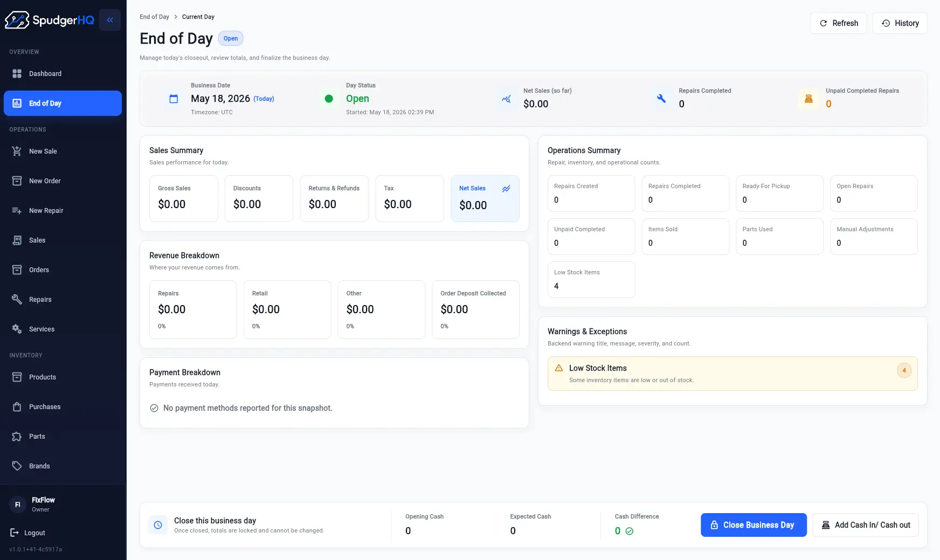This screenshot has width=940, height=560.
Task: Click the Parts puzzle icon
Action: pyautogui.click(x=17, y=437)
